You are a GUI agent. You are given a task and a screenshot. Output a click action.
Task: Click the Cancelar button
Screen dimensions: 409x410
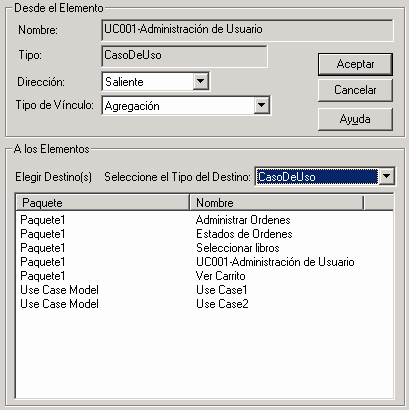coord(355,90)
